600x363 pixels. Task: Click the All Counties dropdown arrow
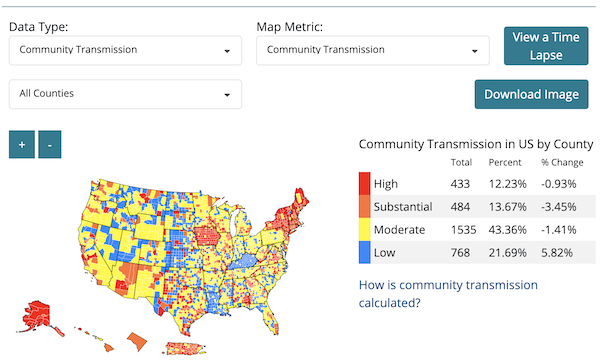(227, 94)
